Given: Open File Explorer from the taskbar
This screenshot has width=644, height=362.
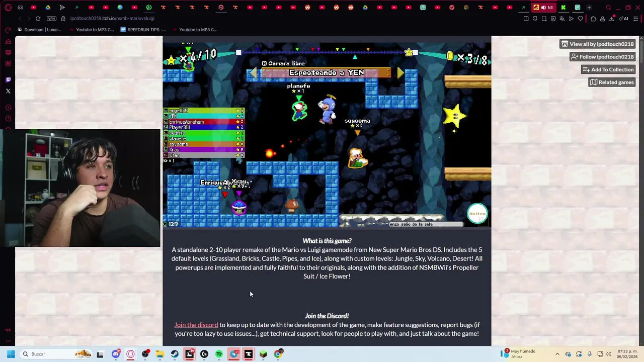Looking at the screenshot, I should 160,354.
